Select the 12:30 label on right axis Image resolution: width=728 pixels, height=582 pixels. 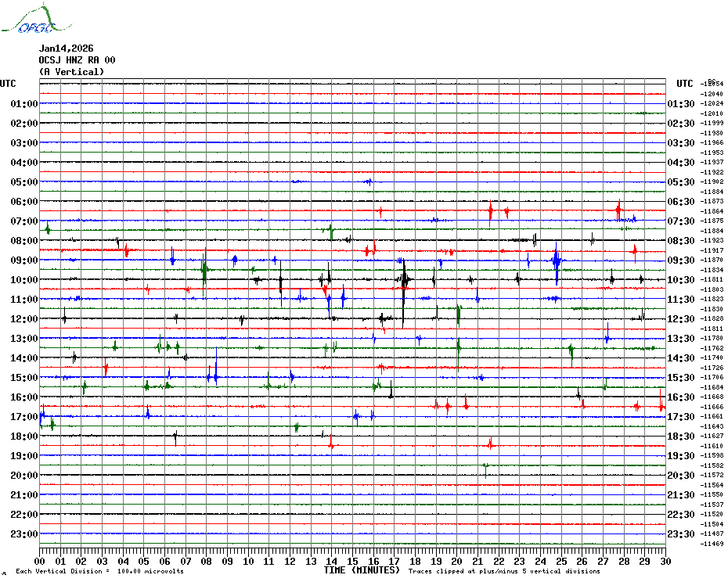coord(681,319)
